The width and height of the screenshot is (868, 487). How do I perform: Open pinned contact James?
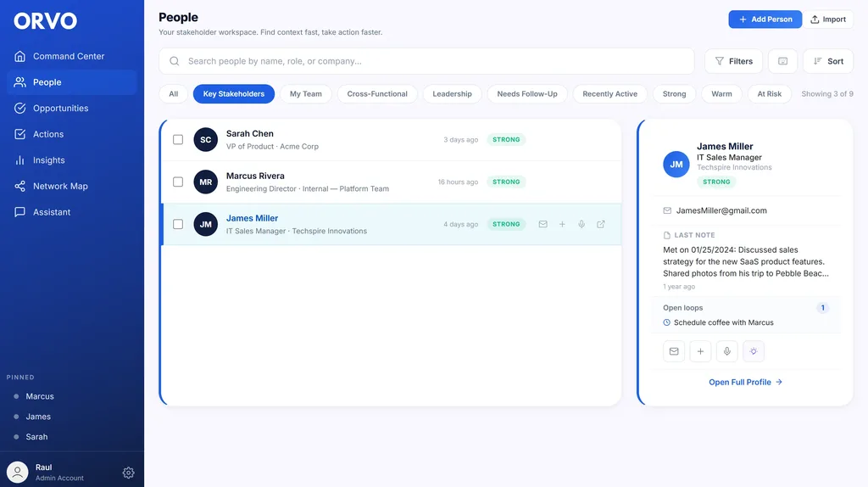[37, 417]
